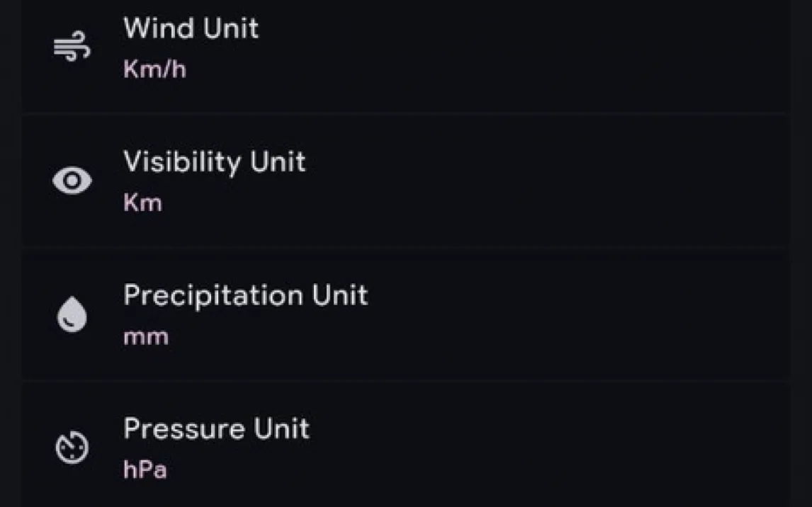Click empty space in Pressure Unit row
This screenshot has height=507, width=812.
[567, 448]
